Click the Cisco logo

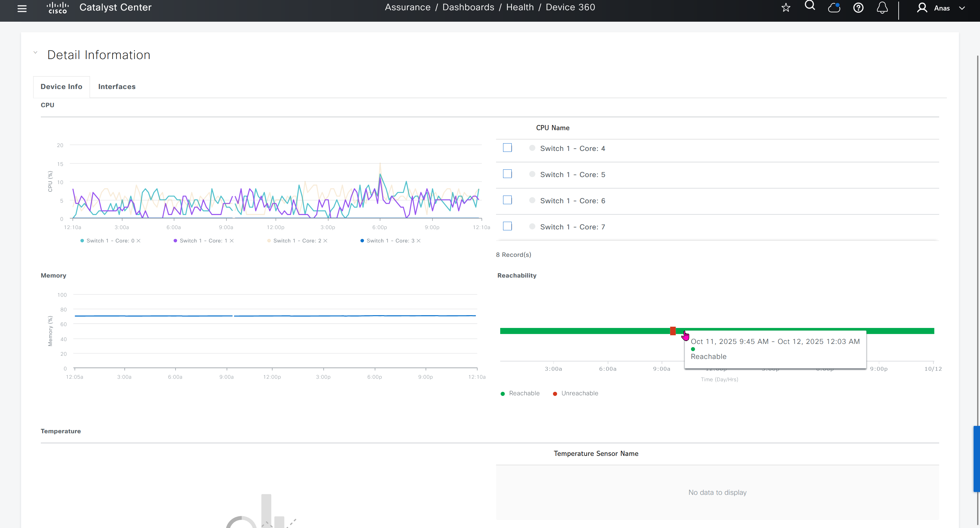[57, 8]
